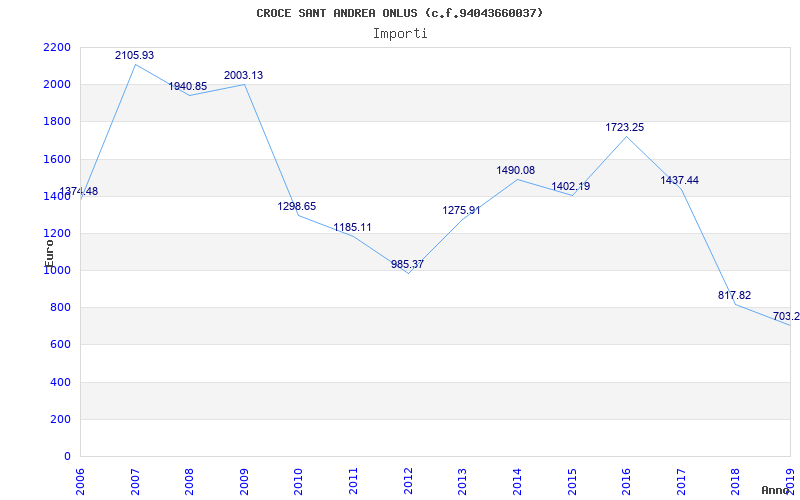The height and width of the screenshot is (500, 800).
Task: Click the 2016 x-axis year label
Action: point(626,482)
